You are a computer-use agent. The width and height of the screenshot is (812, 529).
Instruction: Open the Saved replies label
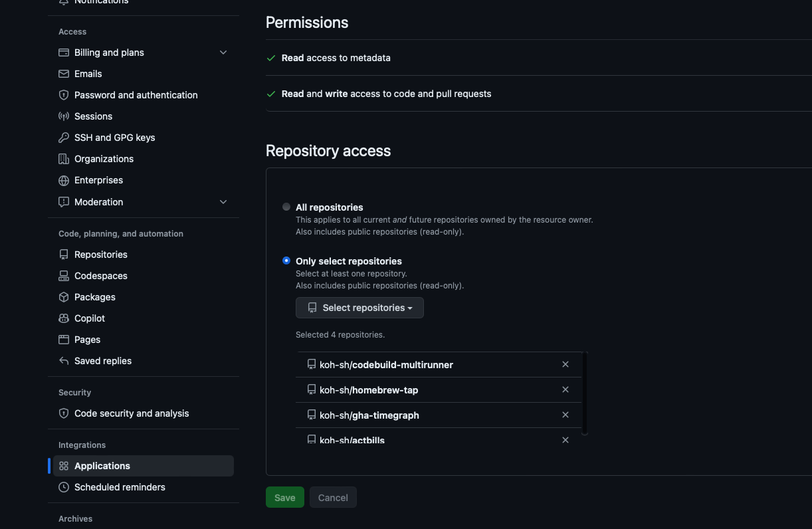click(103, 361)
